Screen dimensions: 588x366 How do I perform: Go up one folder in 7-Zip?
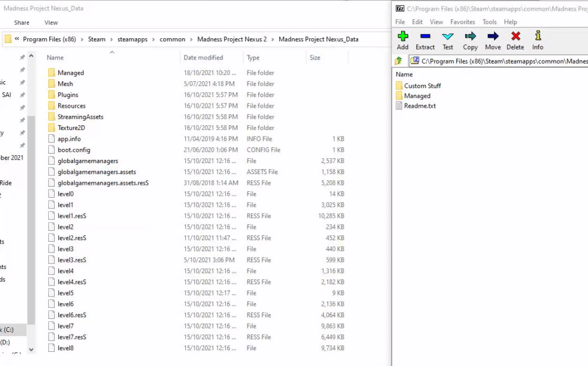click(399, 61)
